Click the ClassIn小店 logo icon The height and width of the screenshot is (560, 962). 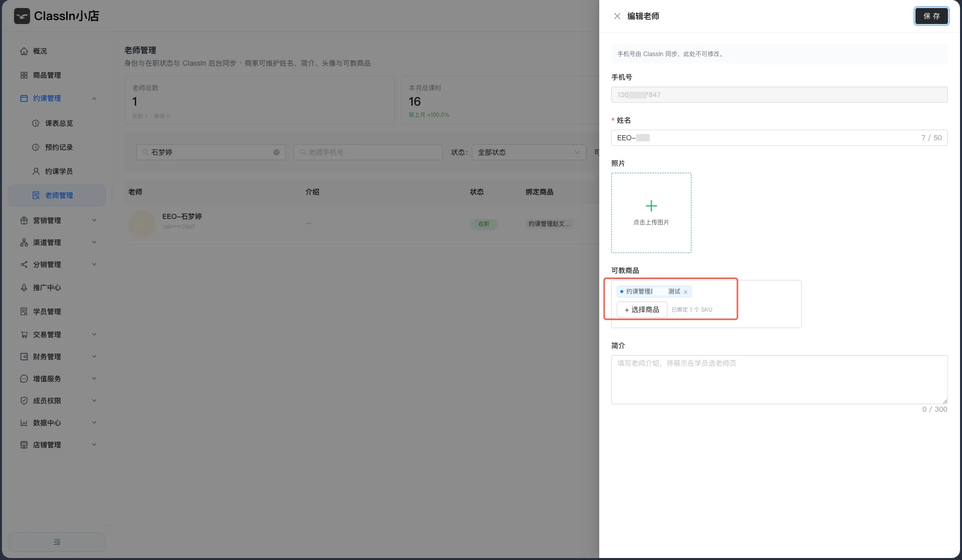[x=22, y=16]
